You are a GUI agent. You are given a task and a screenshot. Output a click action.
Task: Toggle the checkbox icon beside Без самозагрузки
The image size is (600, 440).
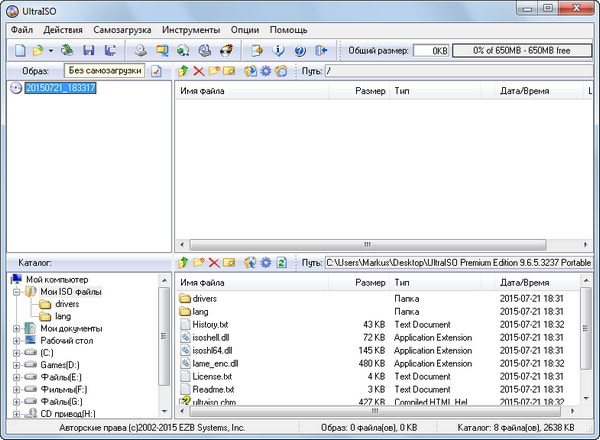tap(156, 71)
